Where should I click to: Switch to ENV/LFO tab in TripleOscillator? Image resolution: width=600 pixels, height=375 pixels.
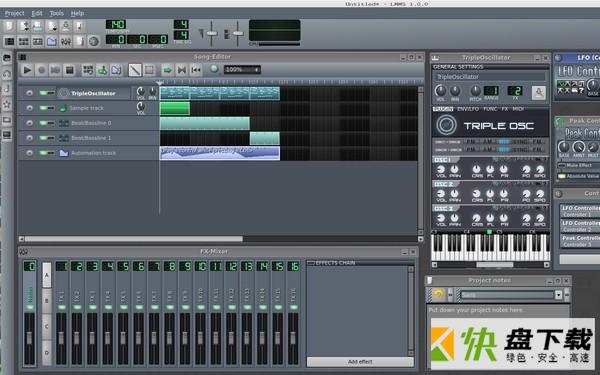(x=468, y=109)
